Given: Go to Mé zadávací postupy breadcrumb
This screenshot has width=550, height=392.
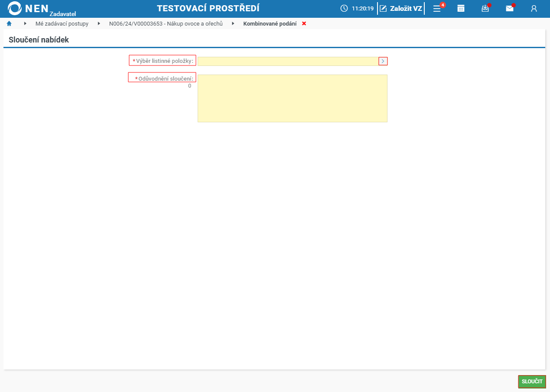Looking at the screenshot, I should coord(62,23).
